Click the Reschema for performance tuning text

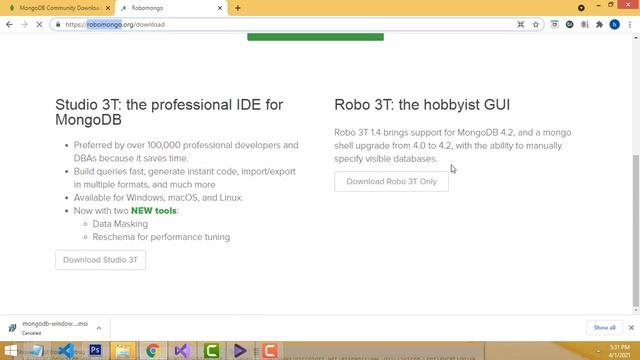(x=161, y=237)
